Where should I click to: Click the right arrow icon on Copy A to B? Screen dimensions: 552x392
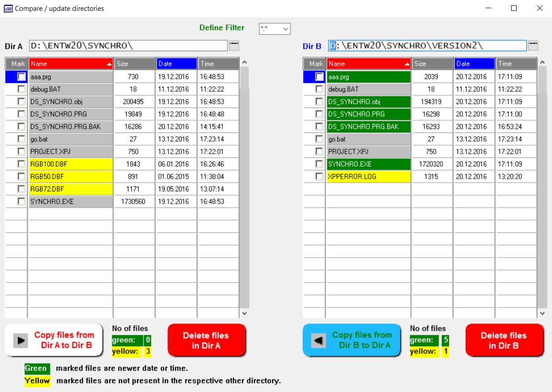[20, 340]
